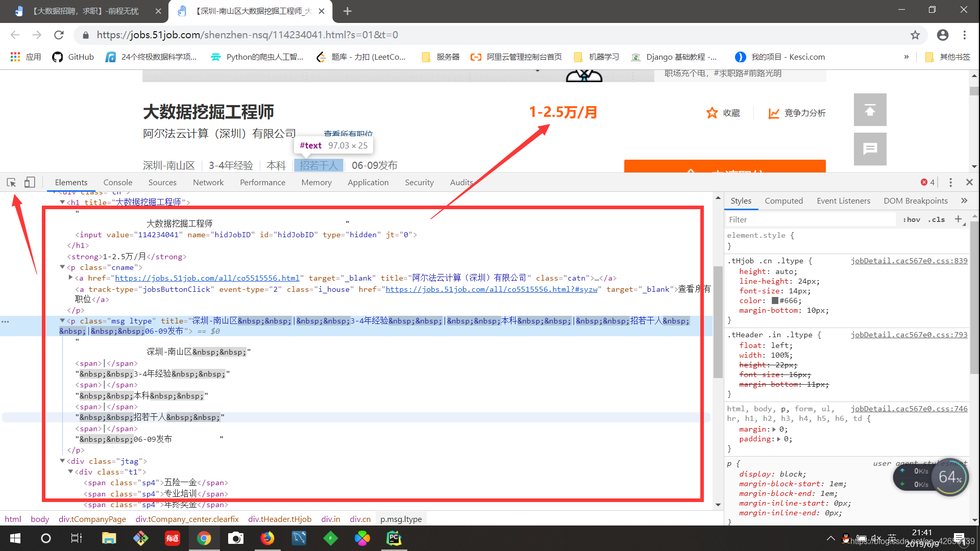The width and height of the screenshot is (980, 551).
Task: Toggle the .cls class editor button
Action: [x=937, y=219]
